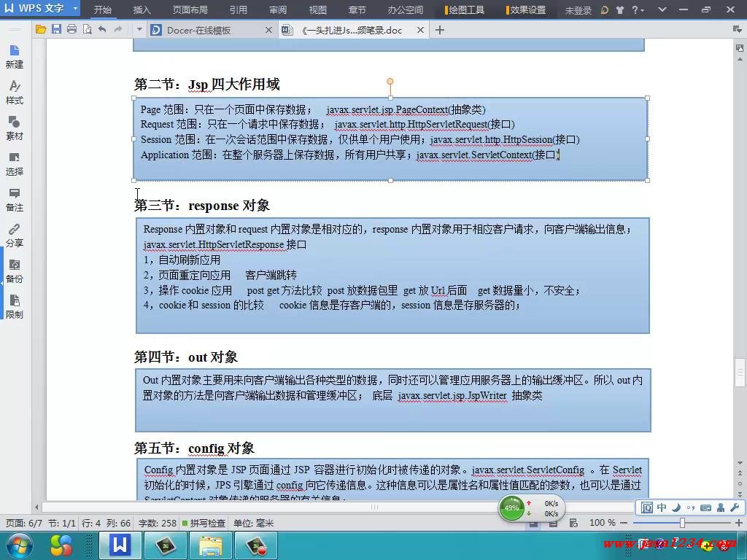The image size is (747, 560).
Task: Click the zoom slider handle
Action: 682,523
